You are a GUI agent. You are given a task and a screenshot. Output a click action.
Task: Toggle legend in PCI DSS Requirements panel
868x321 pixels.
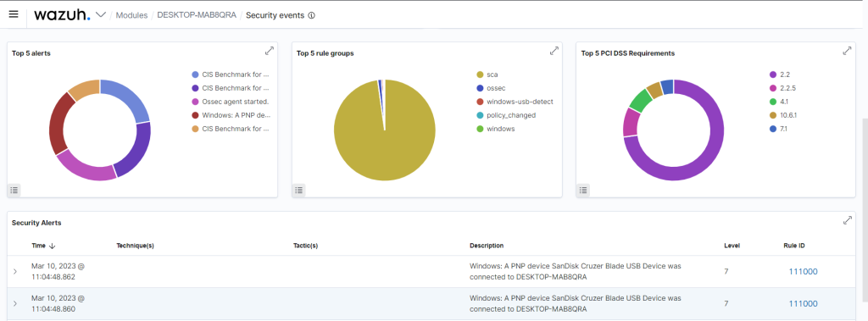coord(583,190)
